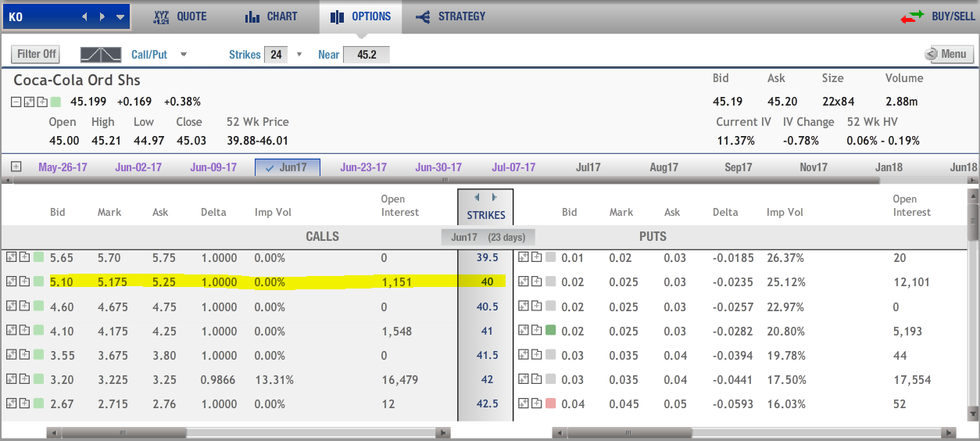This screenshot has height=441, width=980.
Task: Open the Menu dropdown button
Action: tap(949, 54)
